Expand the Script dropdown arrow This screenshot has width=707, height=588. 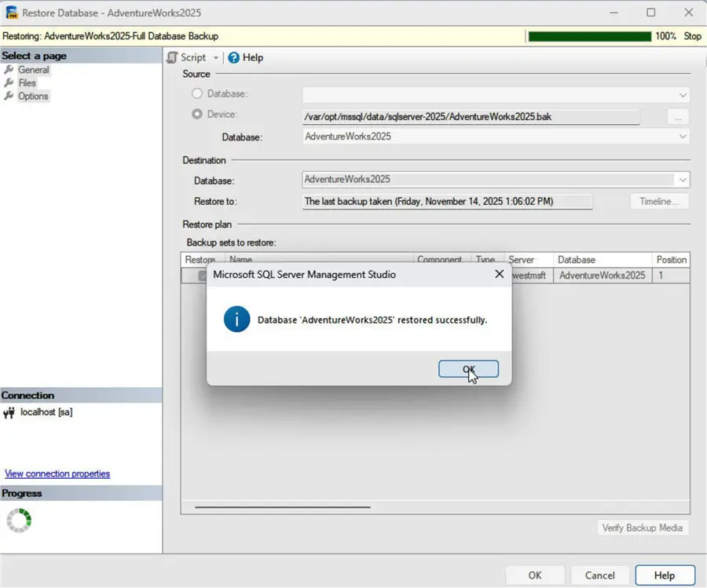(216, 57)
